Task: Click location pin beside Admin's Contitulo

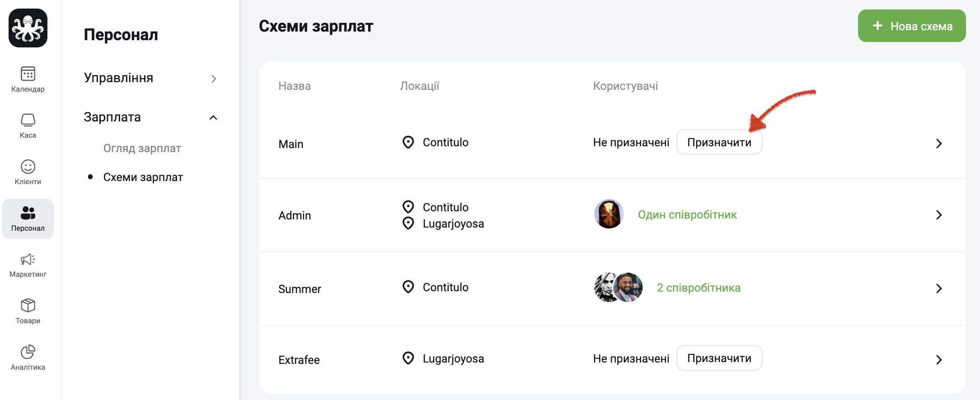Action: tap(408, 207)
